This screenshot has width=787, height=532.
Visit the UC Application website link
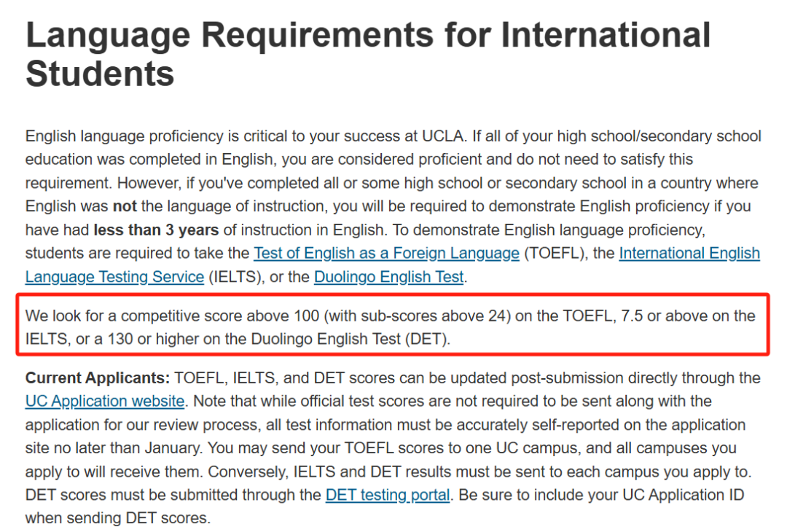[x=104, y=402]
